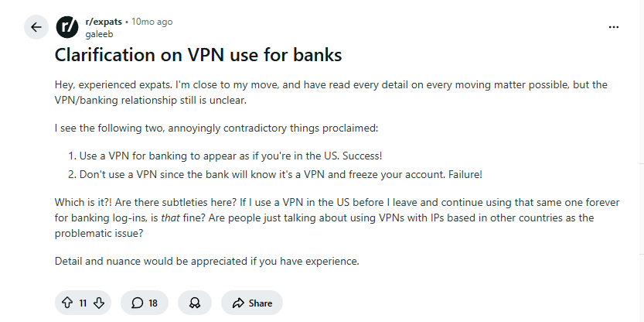This screenshot has width=644, height=322.
Task: Click the "I see the following two" sentence
Action: 216,127
